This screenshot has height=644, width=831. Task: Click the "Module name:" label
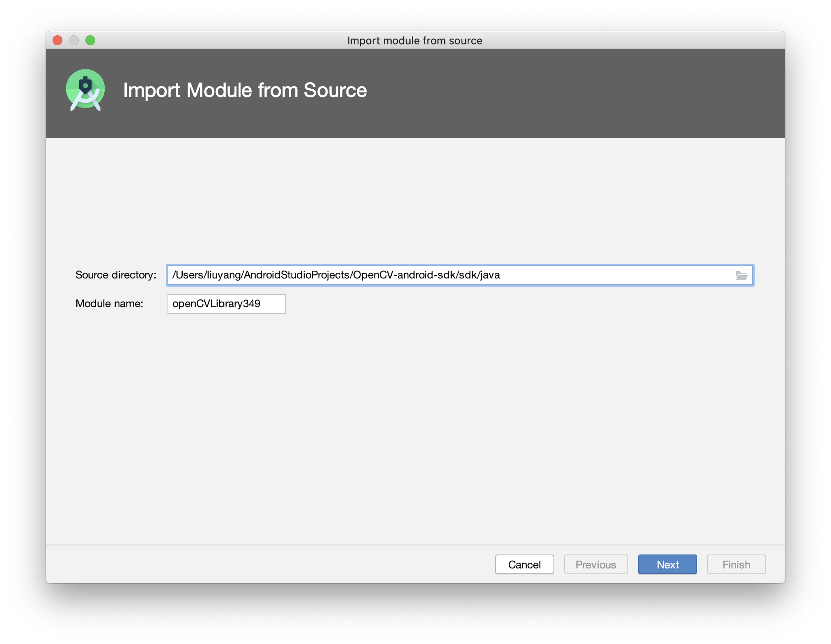pos(109,304)
